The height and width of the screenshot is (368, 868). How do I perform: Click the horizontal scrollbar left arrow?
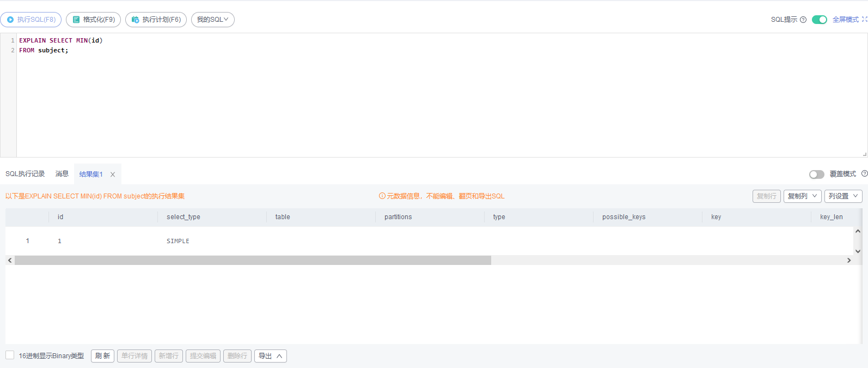click(10, 261)
